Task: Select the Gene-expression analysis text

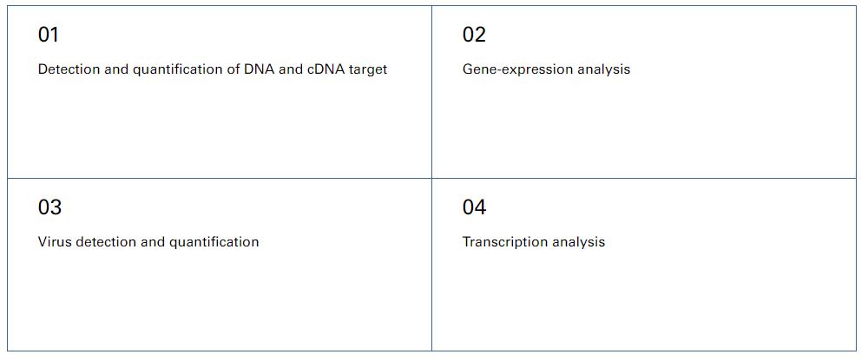Action: point(546,69)
